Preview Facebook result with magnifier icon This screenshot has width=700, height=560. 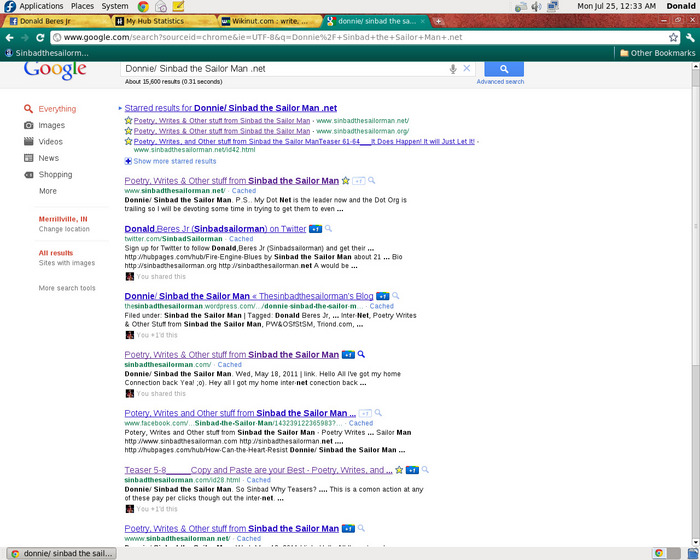click(x=378, y=413)
